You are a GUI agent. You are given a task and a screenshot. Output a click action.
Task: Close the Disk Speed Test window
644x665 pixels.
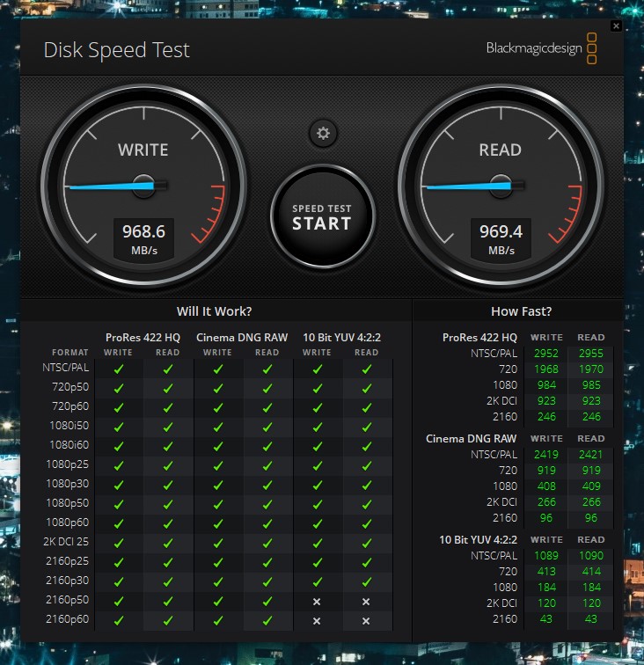tap(616, 26)
